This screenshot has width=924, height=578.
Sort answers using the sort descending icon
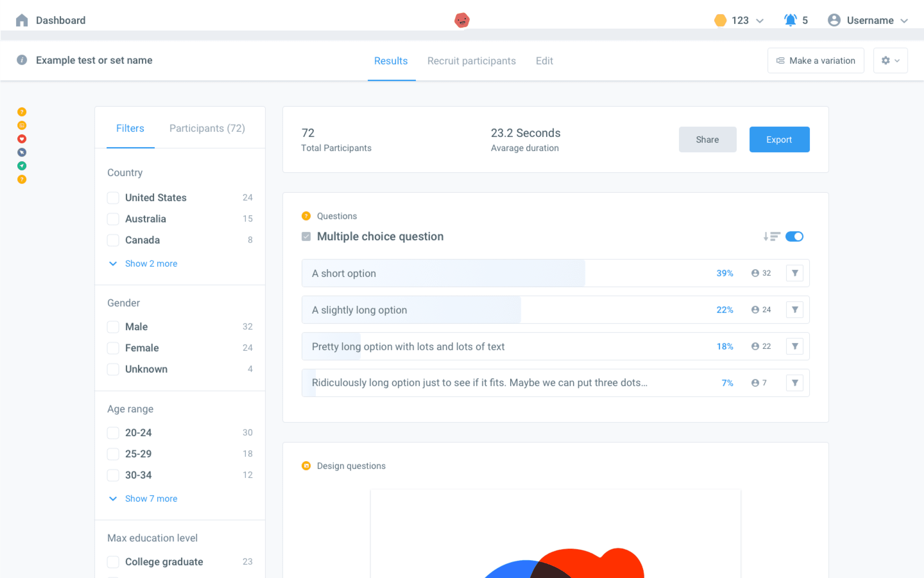coord(771,237)
